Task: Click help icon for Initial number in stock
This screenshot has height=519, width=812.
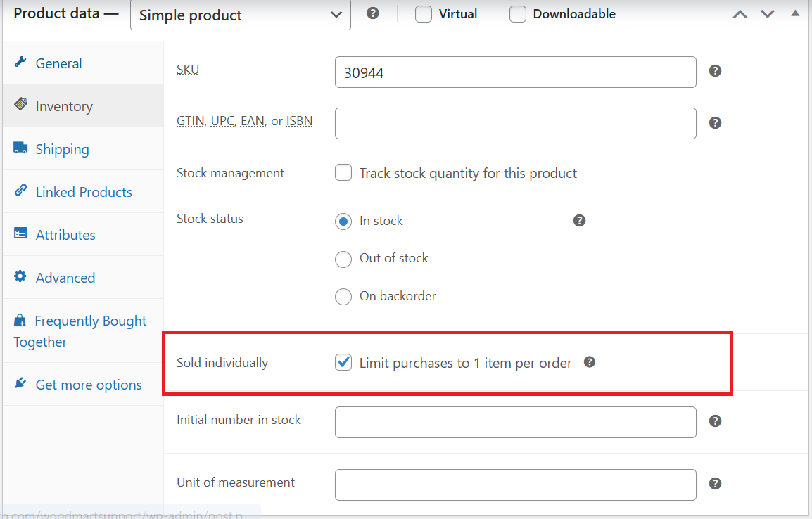Action: click(x=715, y=421)
